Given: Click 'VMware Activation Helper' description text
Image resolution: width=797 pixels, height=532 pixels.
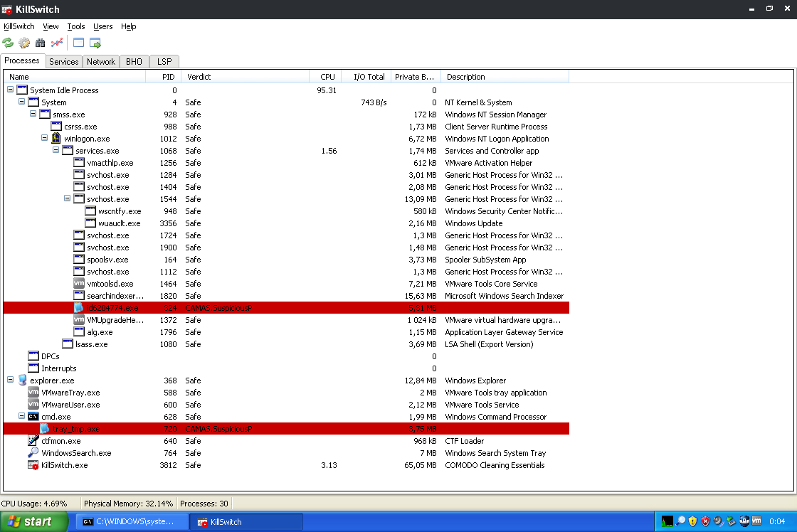Looking at the screenshot, I should coord(488,163).
